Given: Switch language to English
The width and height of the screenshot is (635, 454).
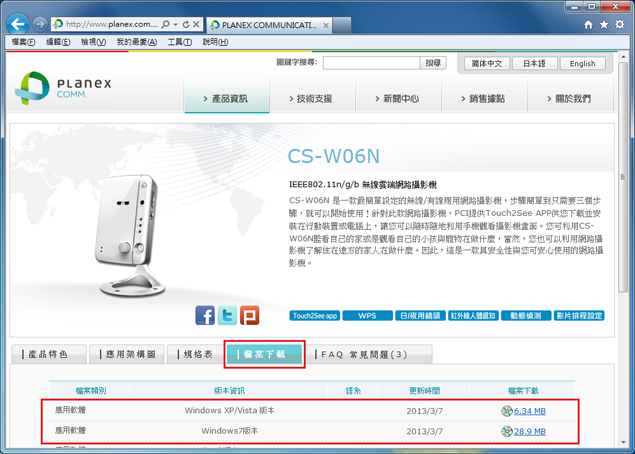Looking at the screenshot, I should (583, 63).
